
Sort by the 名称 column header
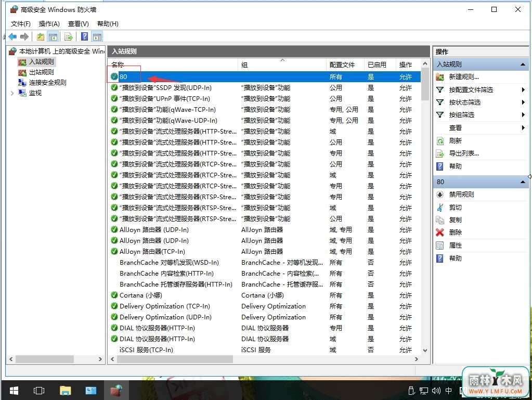(173, 65)
